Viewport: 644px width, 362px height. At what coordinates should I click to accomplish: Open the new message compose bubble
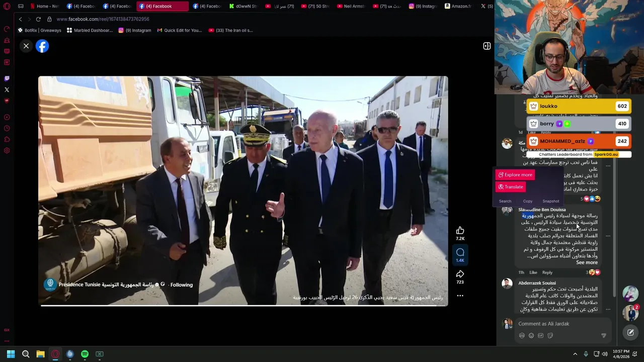(630, 332)
